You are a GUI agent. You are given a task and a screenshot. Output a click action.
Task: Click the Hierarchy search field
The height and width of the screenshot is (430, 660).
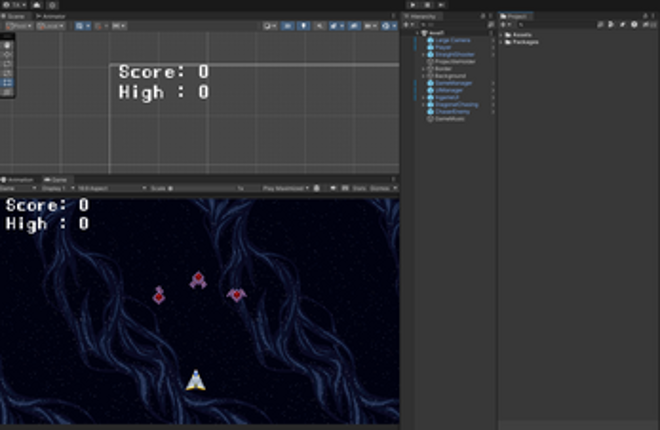point(452,25)
